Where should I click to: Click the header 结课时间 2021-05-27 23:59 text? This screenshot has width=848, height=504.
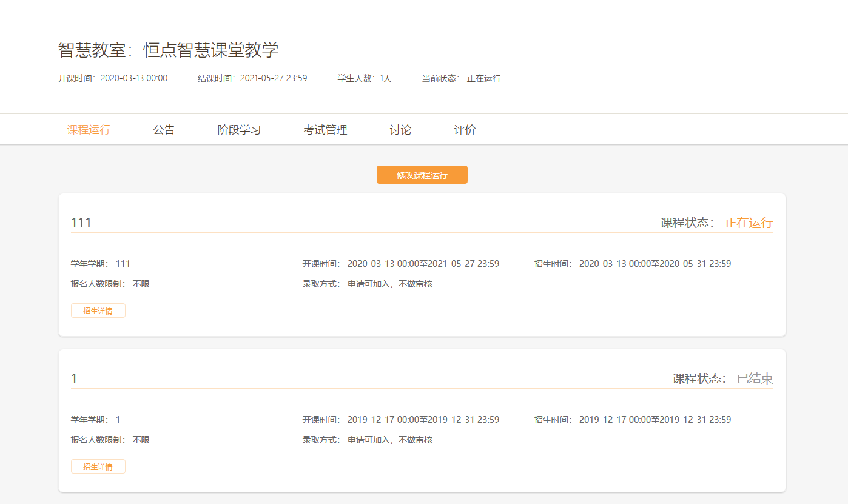point(252,78)
